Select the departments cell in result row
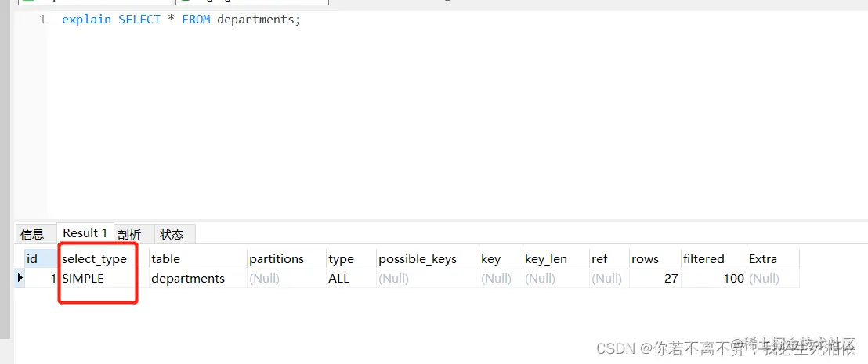This screenshot has width=868, height=364. (x=197, y=278)
